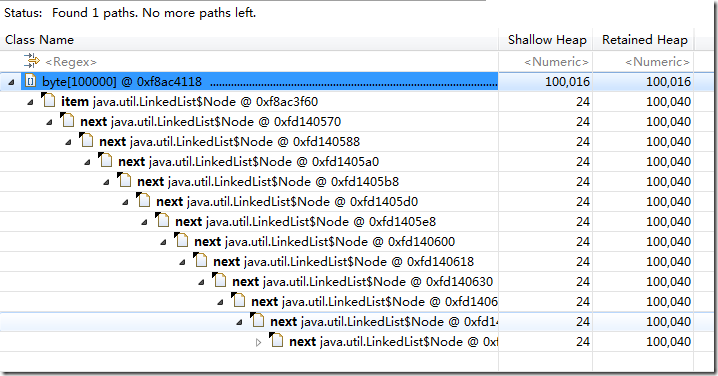Image resolution: width=718 pixels, height=376 pixels.
Task: Click Retained Heap 100,040 in 0xf8ac3f60 row
Action: [668, 102]
